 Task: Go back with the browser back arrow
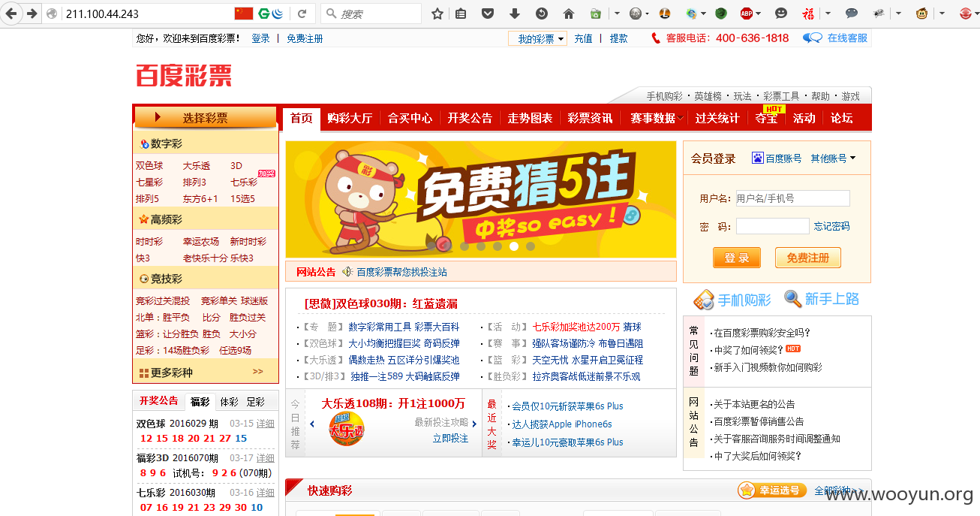(12, 14)
